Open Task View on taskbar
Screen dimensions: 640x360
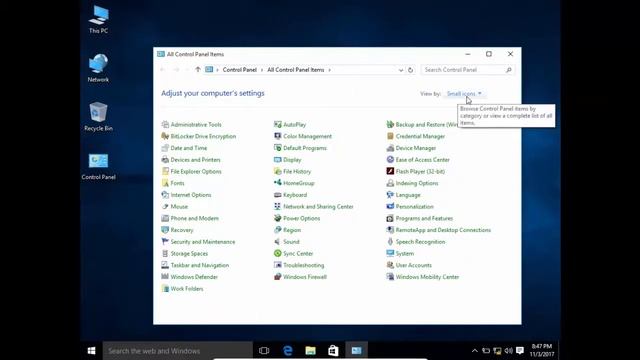(x=264, y=351)
